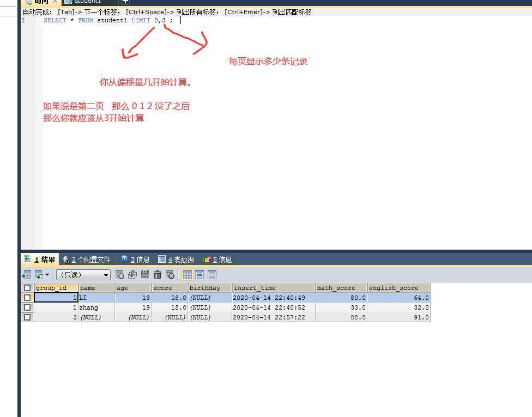Check the row checkbox for LI

point(27,298)
